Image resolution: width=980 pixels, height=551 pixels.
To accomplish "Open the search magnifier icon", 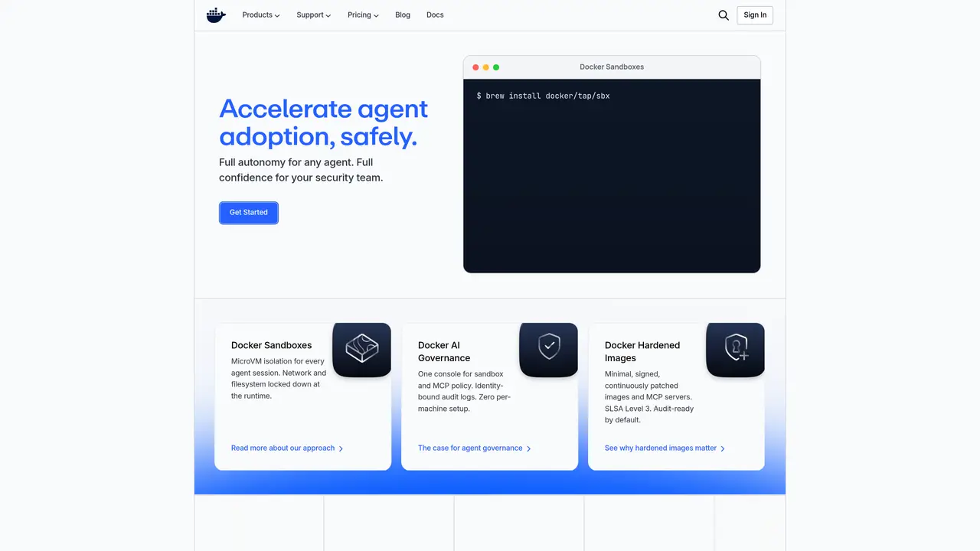I will click(x=724, y=15).
